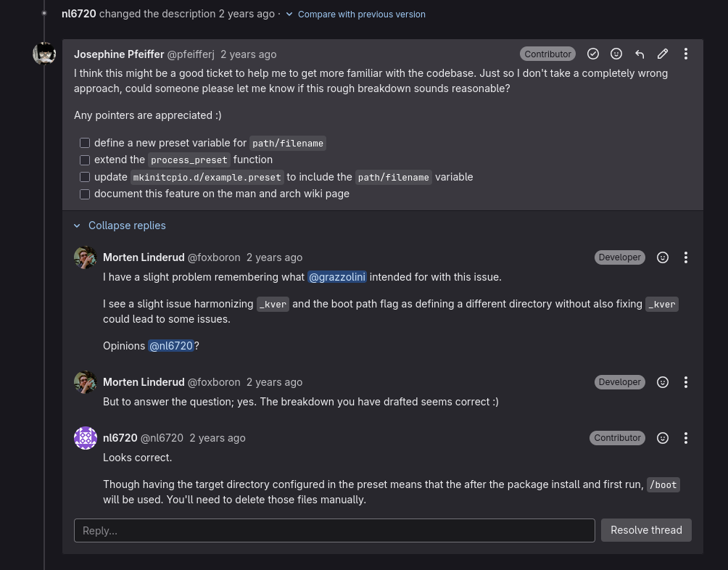Tick 'update mkinitcpio.d/example.preset' checkbox
This screenshot has width=728, height=570.
click(x=85, y=177)
